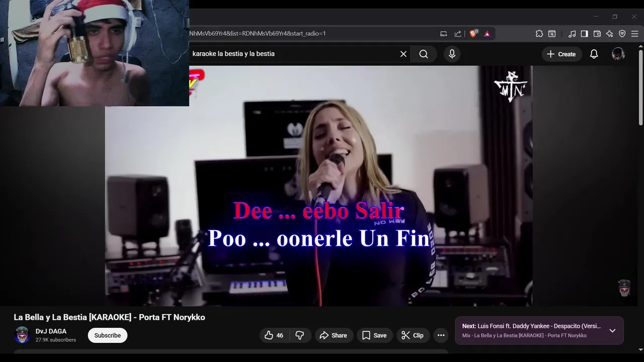
Task: Open YouTube notifications bell
Action: pos(594,54)
